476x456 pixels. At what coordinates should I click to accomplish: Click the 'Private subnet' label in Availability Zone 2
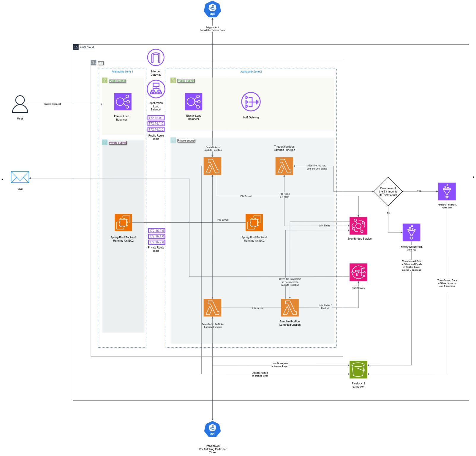186,141
